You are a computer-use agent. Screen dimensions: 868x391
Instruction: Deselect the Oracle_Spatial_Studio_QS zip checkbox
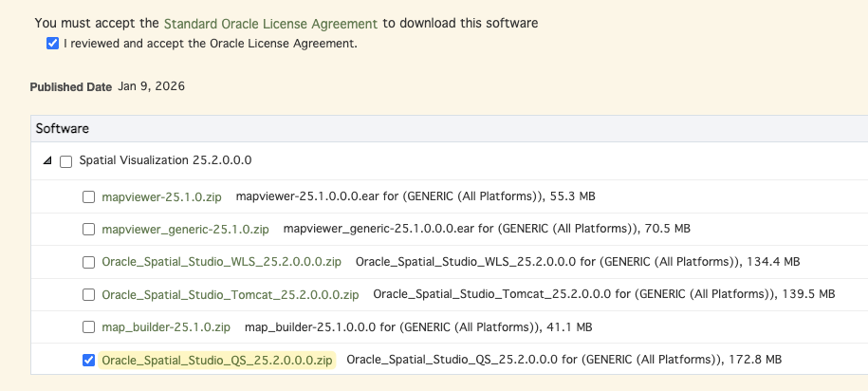pos(88,361)
